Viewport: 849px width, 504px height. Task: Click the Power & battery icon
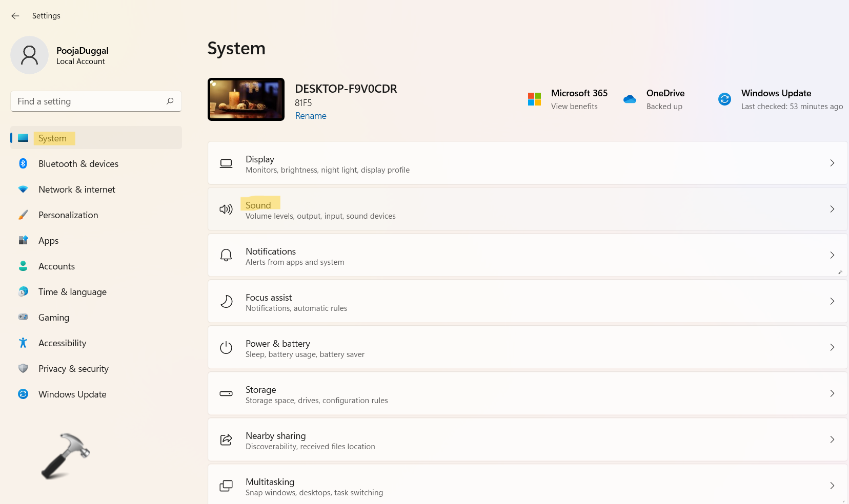[226, 347]
